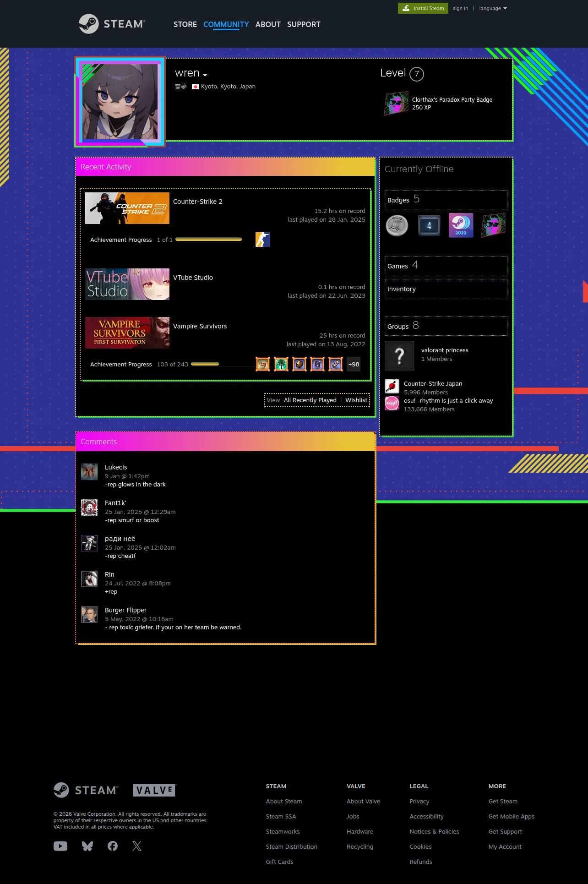Open the Game Collector badge showing 4
Viewport: 588px width, 884px height.
[429, 225]
